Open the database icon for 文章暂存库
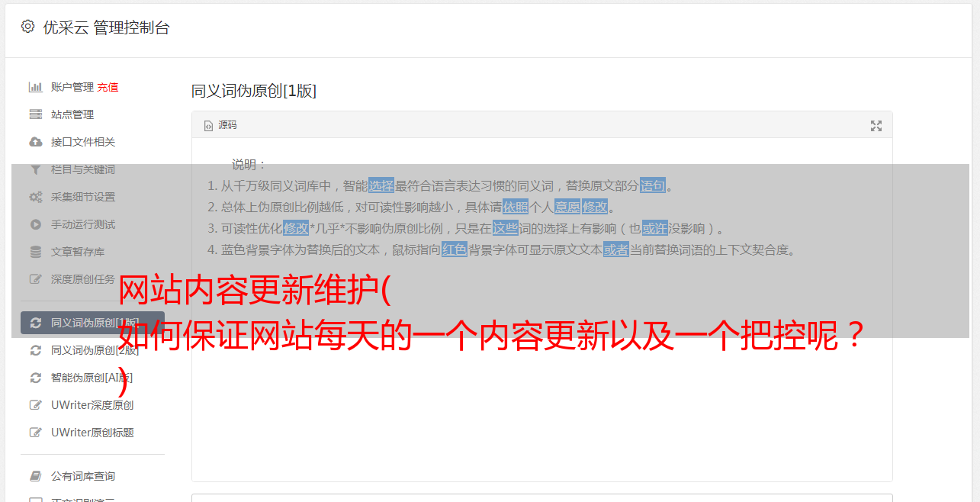The width and height of the screenshot is (980, 502). 35,252
